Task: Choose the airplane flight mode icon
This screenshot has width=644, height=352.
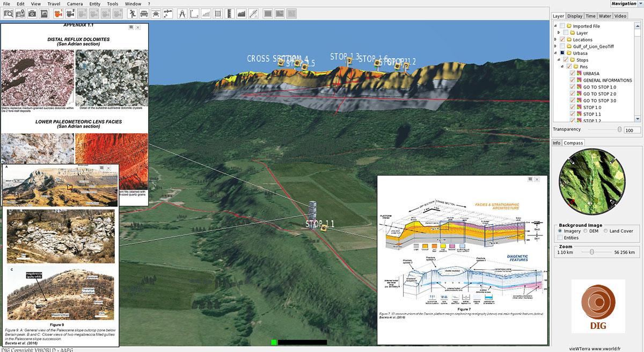Action: (x=157, y=13)
